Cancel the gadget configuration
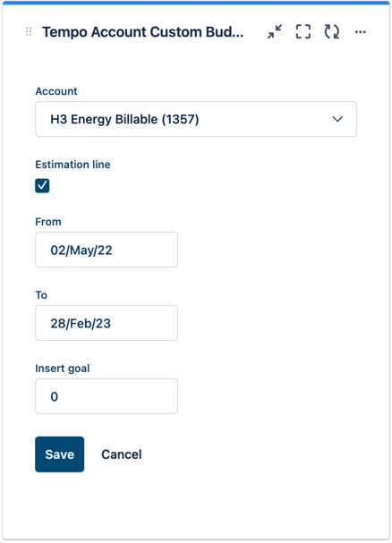The image size is (392, 543). click(122, 454)
